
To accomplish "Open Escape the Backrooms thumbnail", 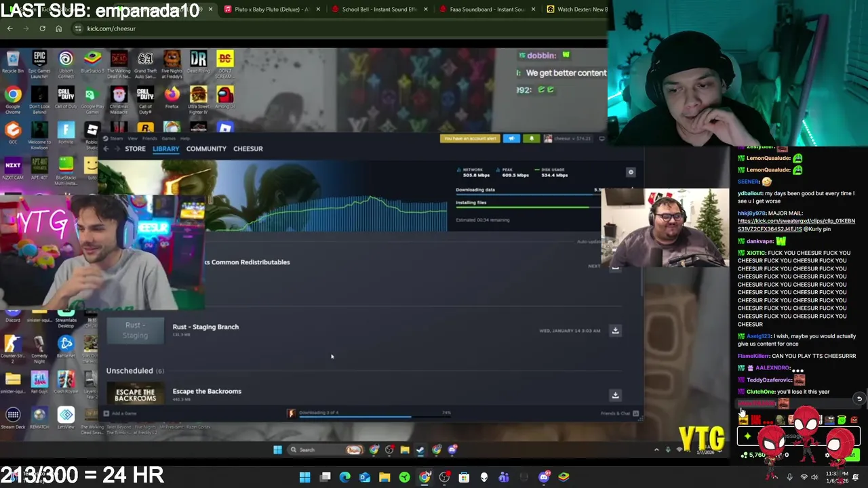I will coord(135,394).
